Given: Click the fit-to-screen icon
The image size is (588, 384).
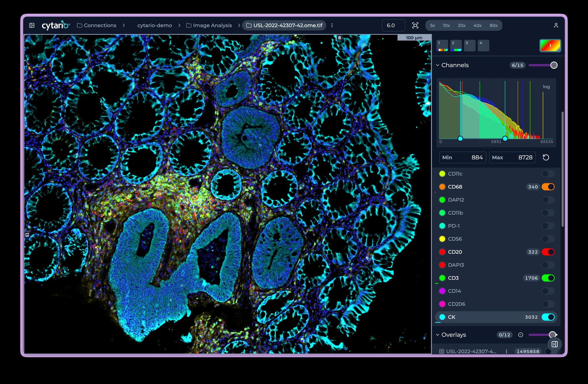Looking at the screenshot, I should 415,25.
